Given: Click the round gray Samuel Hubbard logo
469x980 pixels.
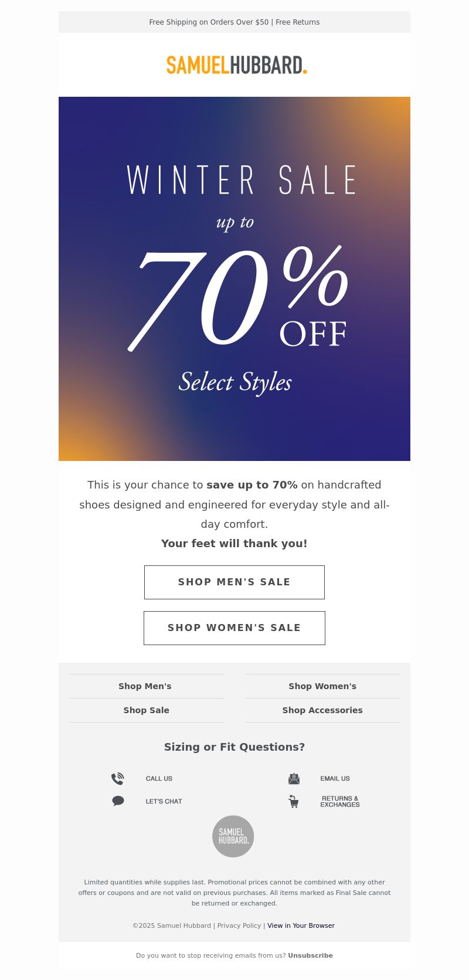Looking at the screenshot, I should click(233, 836).
